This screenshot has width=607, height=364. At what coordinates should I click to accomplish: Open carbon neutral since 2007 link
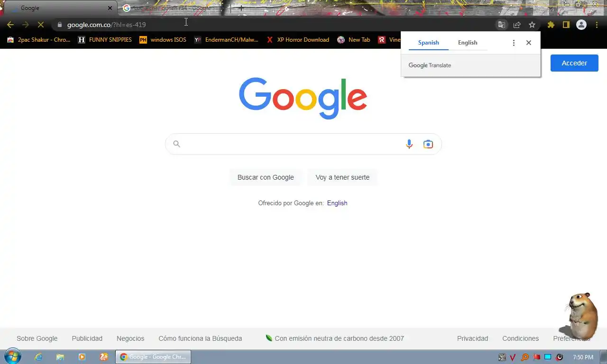(335, 338)
